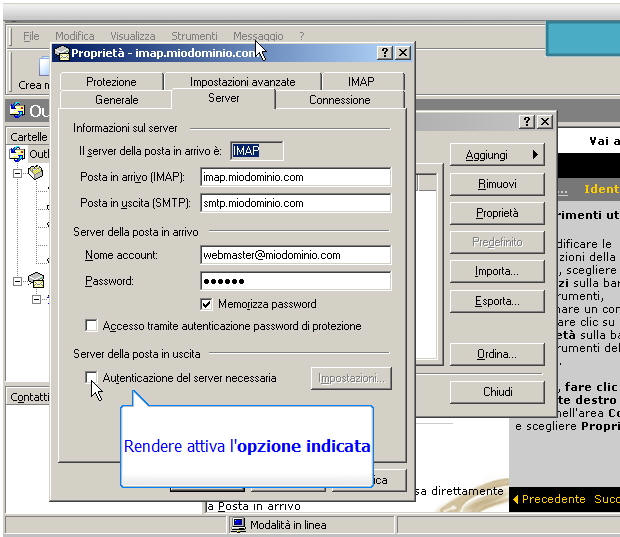
Task: Open the Impostazioni avanzate tab
Action: [x=242, y=82]
